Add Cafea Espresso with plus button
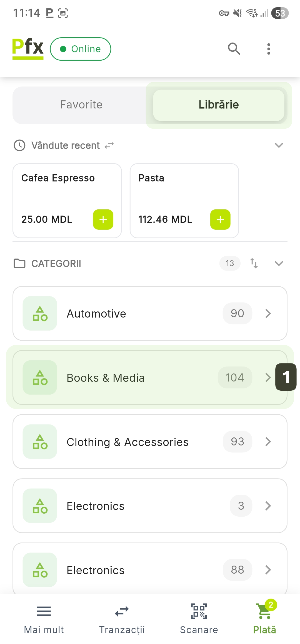Image resolution: width=300 pixels, height=644 pixels. point(103,219)
